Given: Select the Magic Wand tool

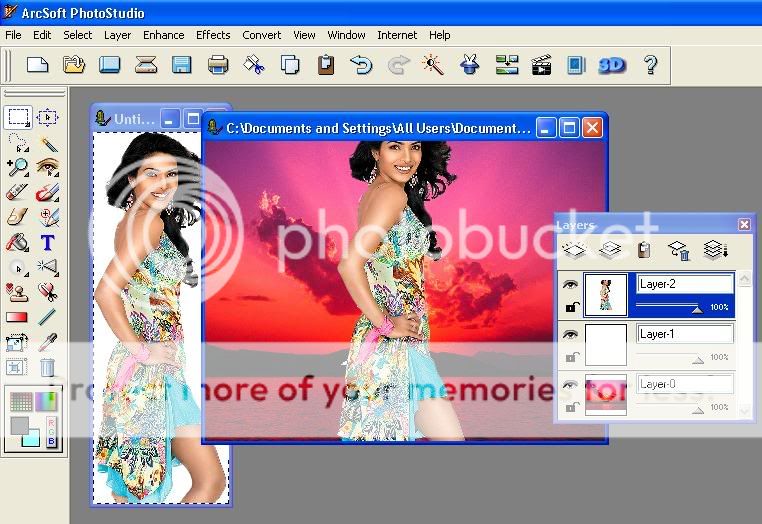Looking at the screenshot, I should pos(47,144).
